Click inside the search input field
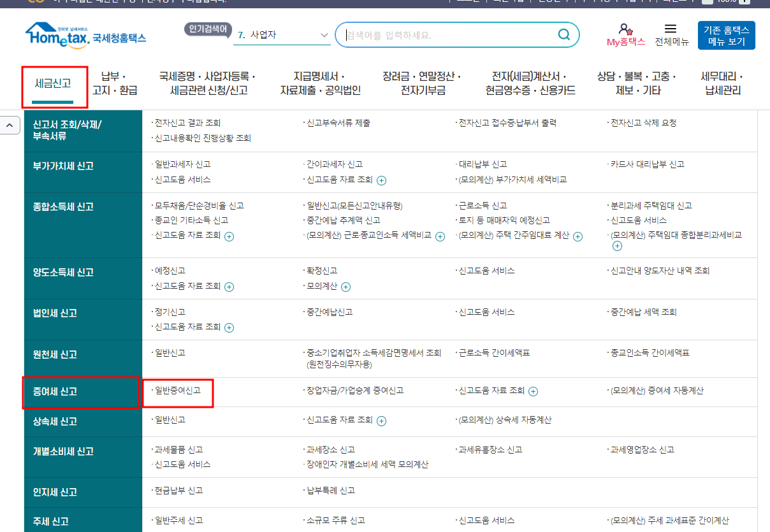This screenshot has height=532, width=770. tap(446, 34)
